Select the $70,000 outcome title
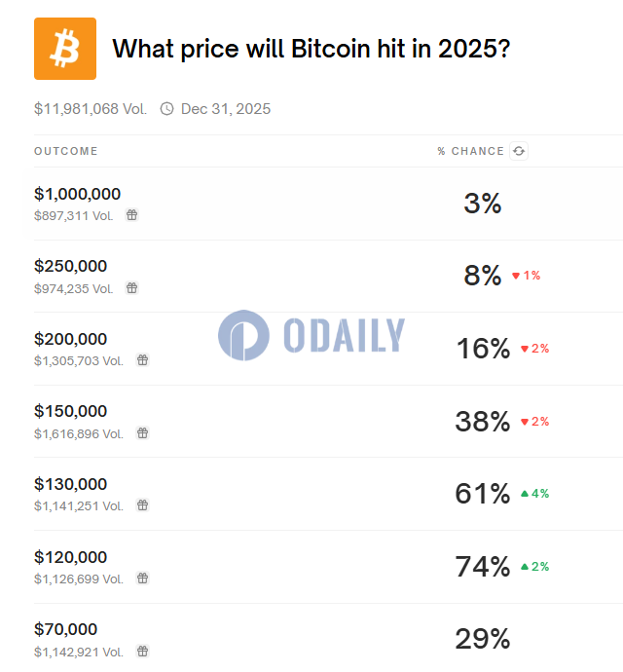The image size is (623, 672). (66, 629)
